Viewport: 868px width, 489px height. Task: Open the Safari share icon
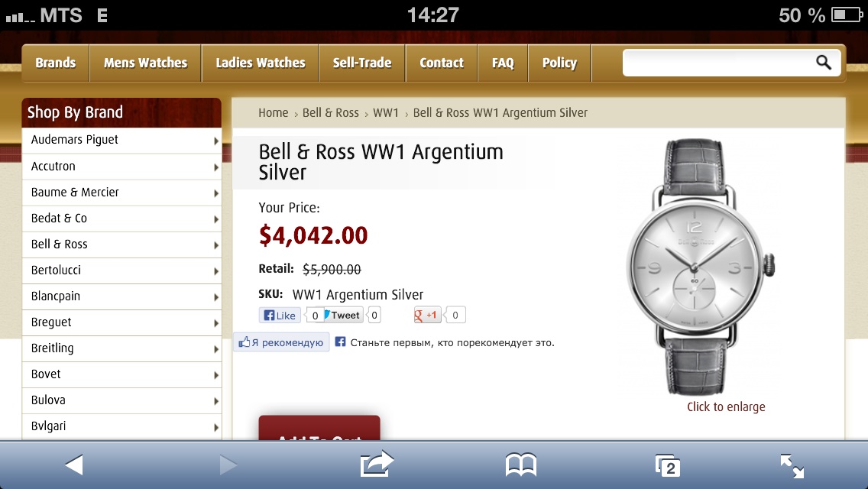(377, 464)
